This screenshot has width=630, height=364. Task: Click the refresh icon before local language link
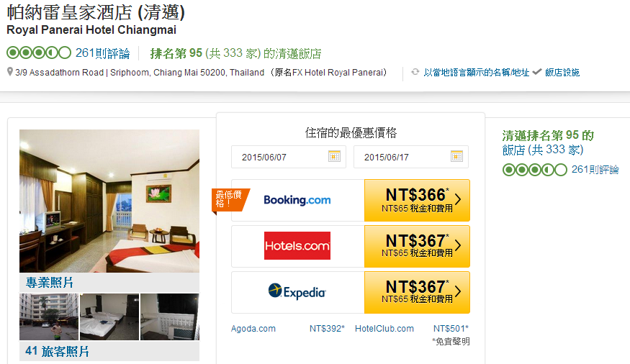pyautogui.click(x=415, y=72)
